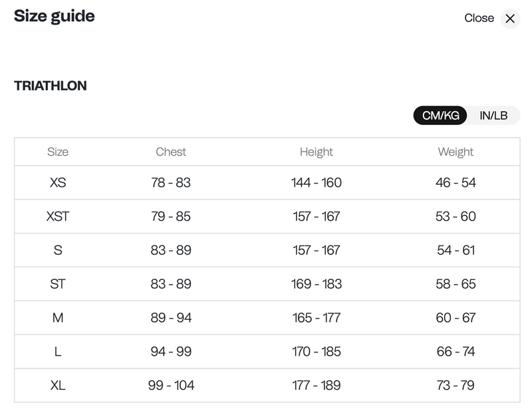
Task: Click the XL size row label
Action: click(x=58, y=386)
